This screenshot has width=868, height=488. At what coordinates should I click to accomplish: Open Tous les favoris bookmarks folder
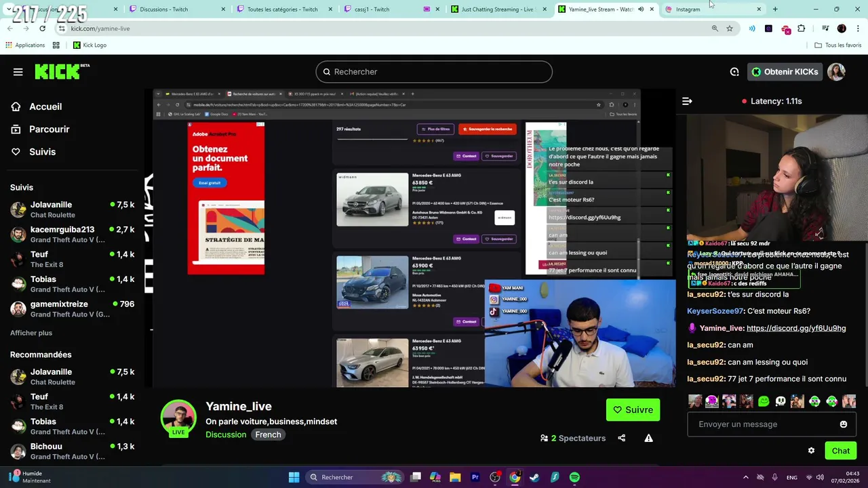pyautogui.click(x=837, y=45)
